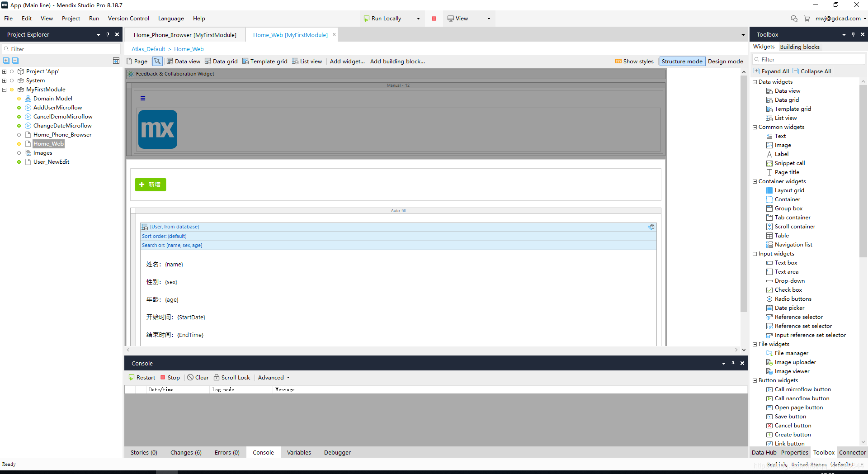This screenshot has height=474, width=868.
Task: Expand the System tree node
Action: (x=5, y=81)
